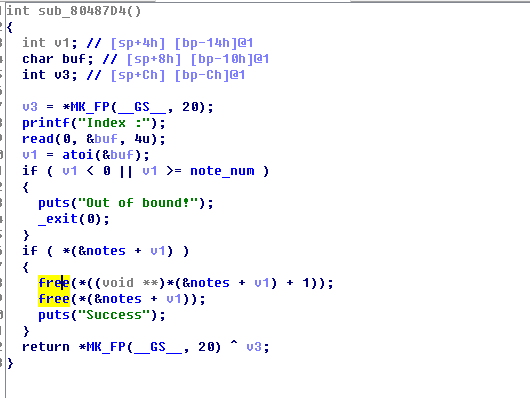Viewport: 530px width, 398px height.
Task: Select the atoi function name
Action: 78,155
